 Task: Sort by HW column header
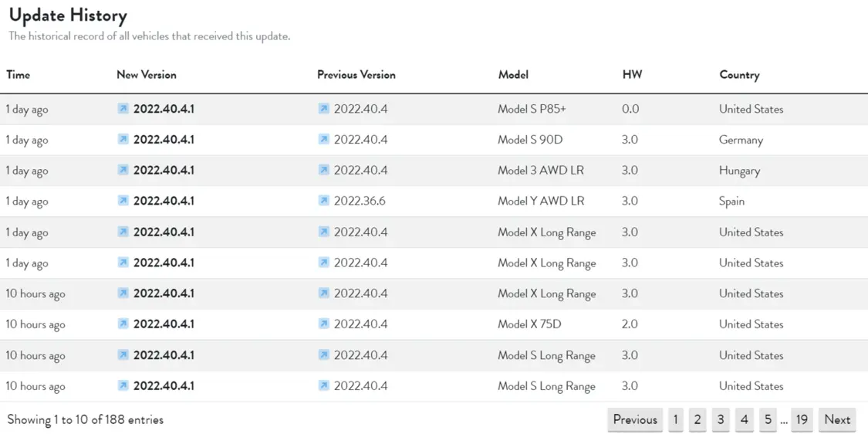click(632, 75)
